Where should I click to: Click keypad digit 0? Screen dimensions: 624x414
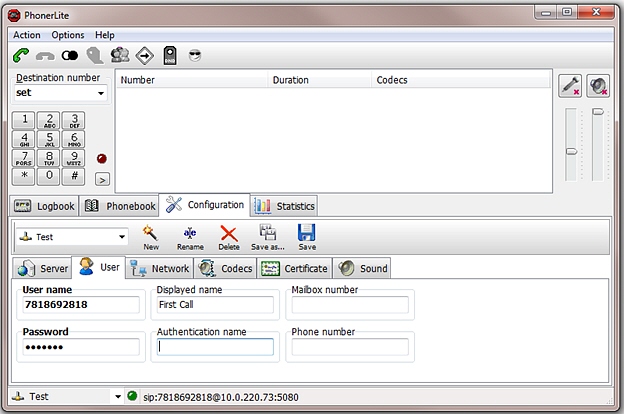click(x=49, y=176)
